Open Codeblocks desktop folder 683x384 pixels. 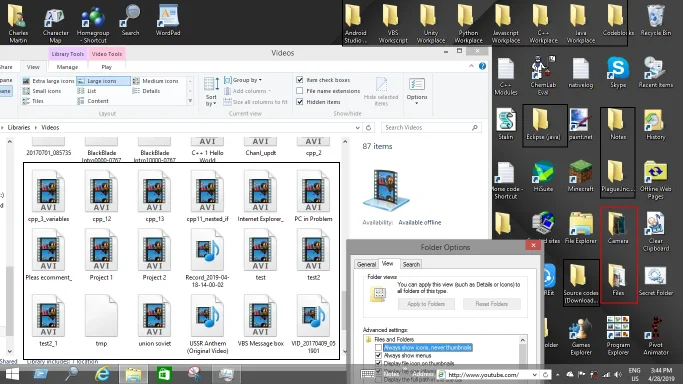(x=618, y=20)
